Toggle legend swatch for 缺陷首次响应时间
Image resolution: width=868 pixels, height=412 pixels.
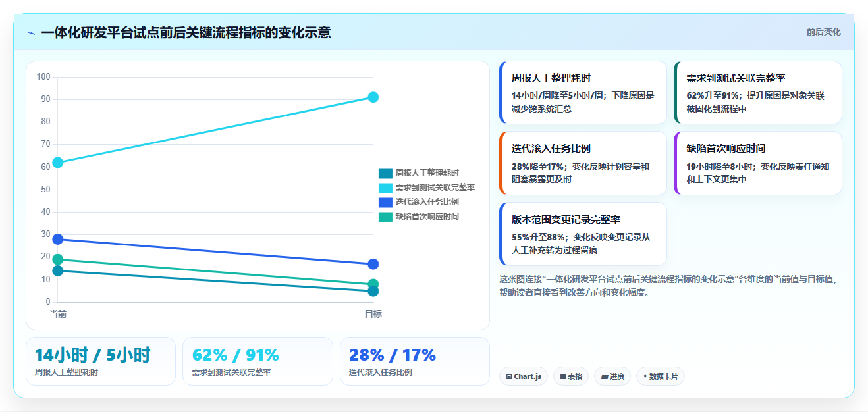(x=385, y=217)
